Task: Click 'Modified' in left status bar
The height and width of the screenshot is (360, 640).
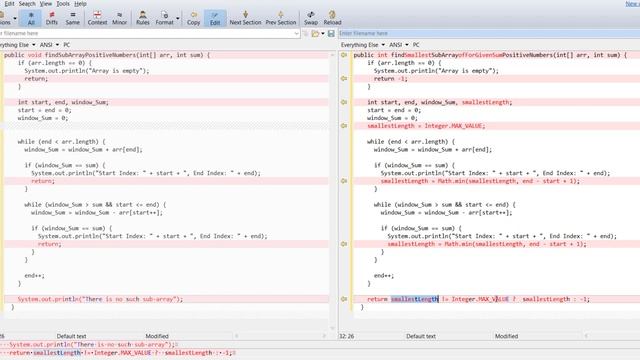Action: 157,336
